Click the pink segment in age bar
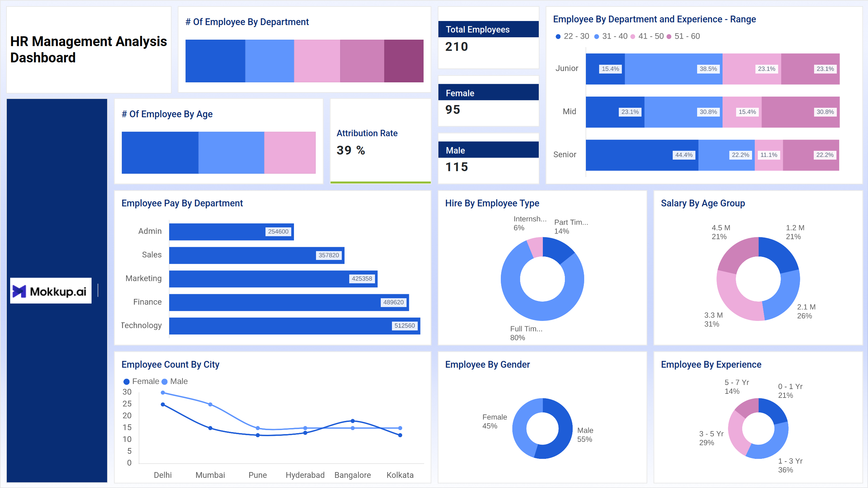 pyautogui.click(x=290, y=153)
